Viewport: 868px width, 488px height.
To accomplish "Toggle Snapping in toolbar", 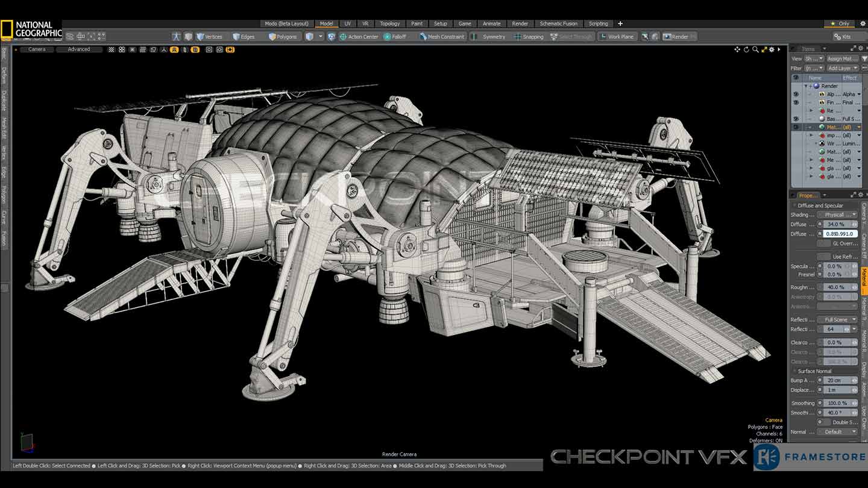I will point(529,37).
